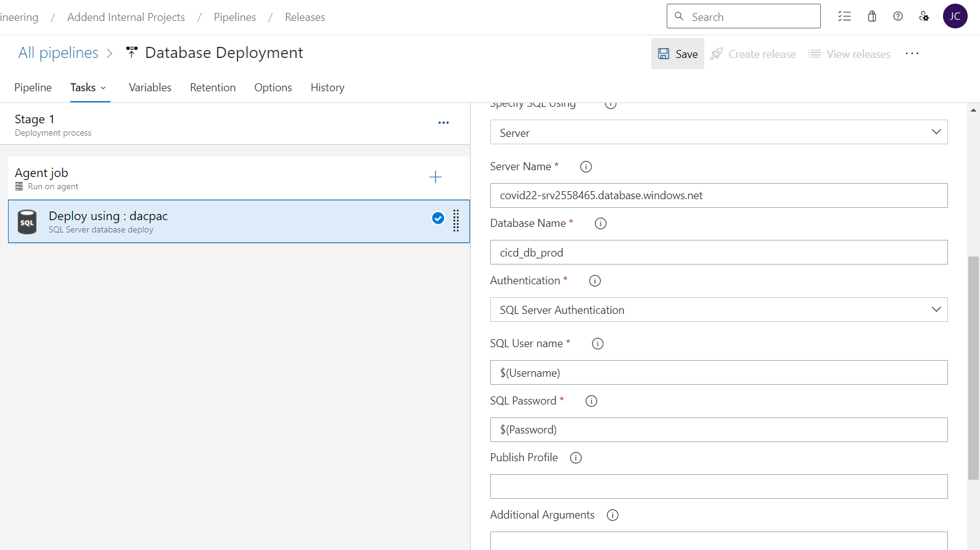
Task: Open Stage 1 more options ellipsis
Action: (443, 123)
